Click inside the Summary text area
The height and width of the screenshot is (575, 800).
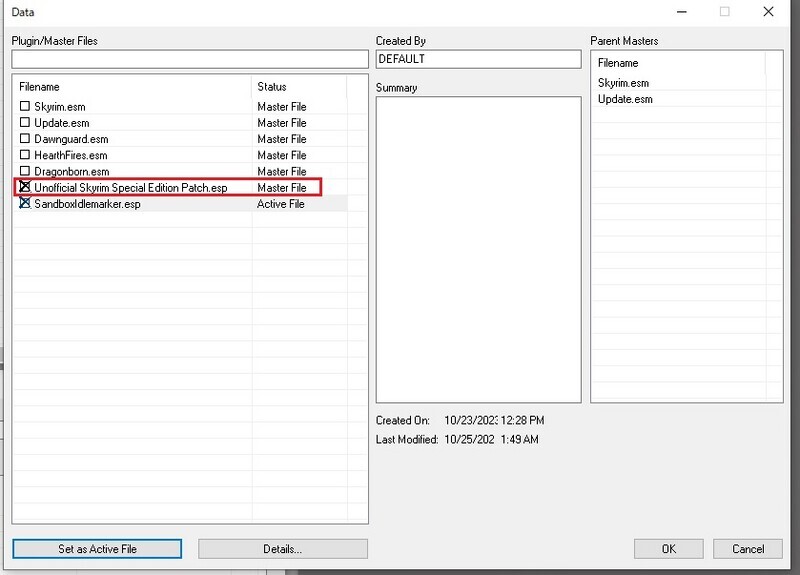click(479, 249)
